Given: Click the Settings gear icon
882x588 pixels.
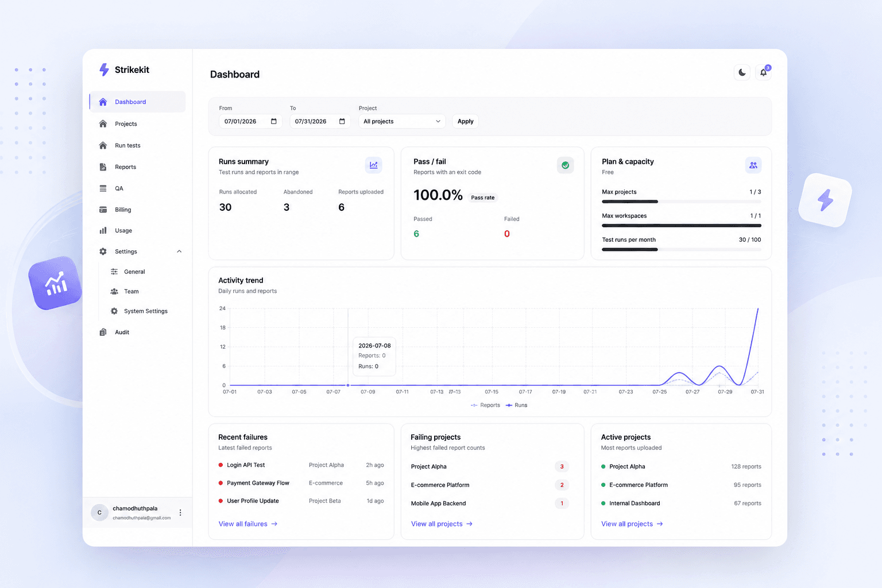Looking at the screenshot, I should [103, 252].
